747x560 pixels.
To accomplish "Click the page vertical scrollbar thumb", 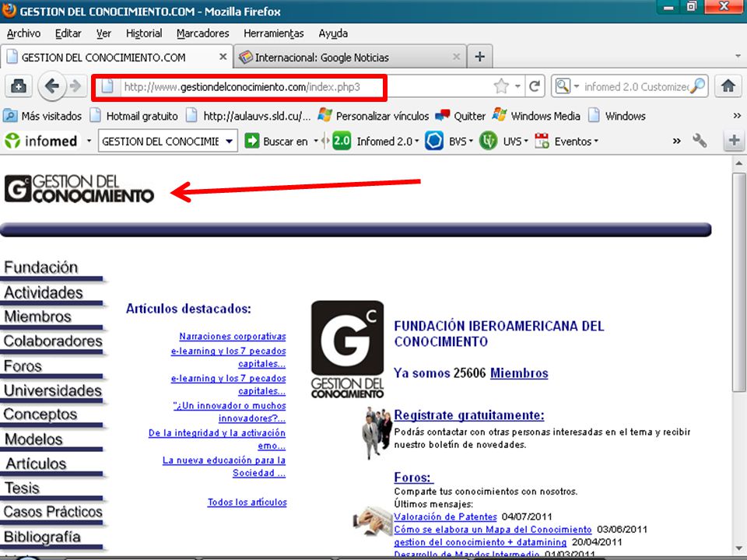I will [x=739, y=282].
